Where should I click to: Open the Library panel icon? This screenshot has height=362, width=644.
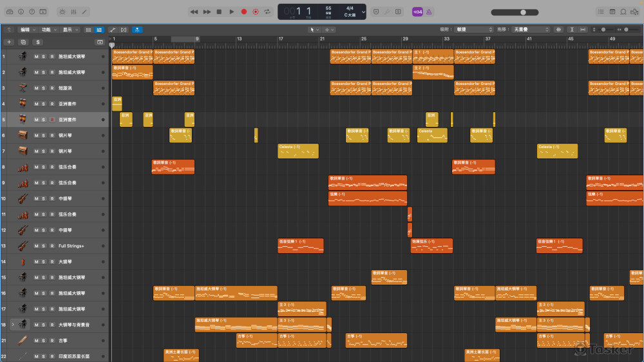point(10,12)
